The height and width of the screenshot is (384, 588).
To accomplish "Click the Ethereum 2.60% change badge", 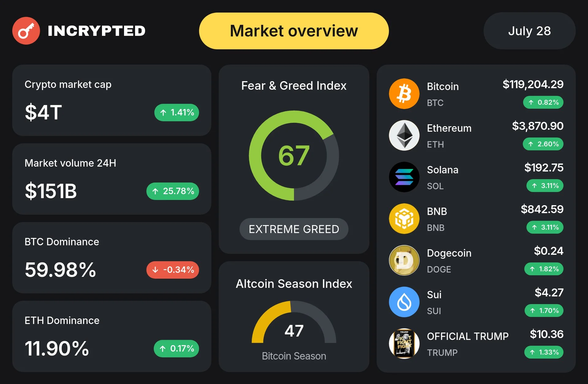I will point(543,144).
